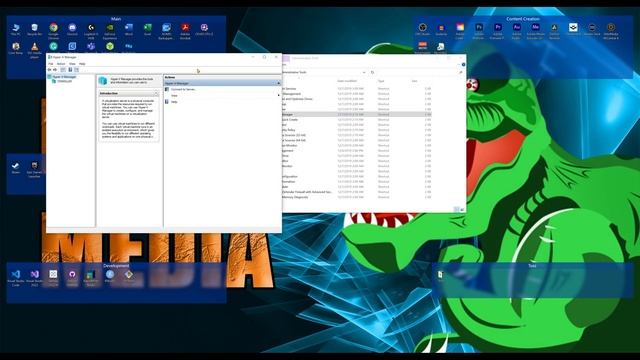Open the File menu in Hyper-V Manager

click(51, 64)
